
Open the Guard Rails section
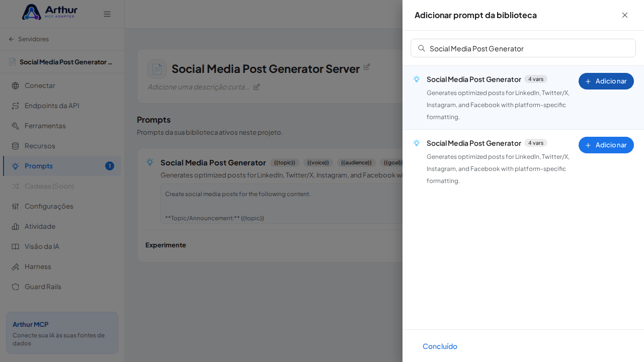click(x=62, y=287)
